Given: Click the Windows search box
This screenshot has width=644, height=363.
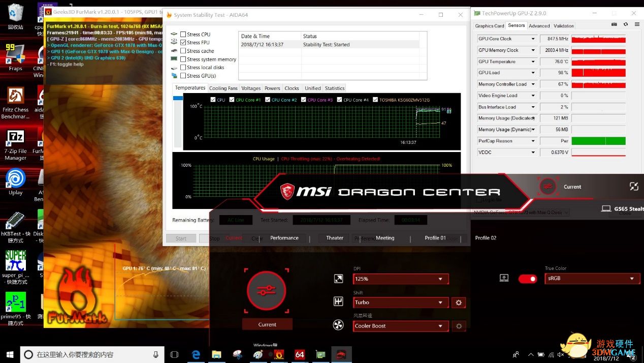Looking at the screenshot, I should point(92,354).
